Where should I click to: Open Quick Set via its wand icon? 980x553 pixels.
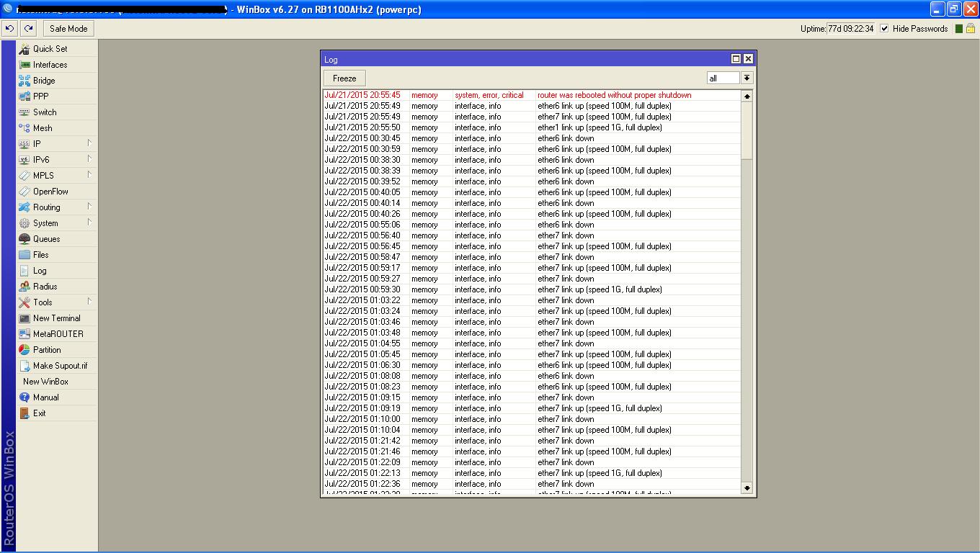coord(24,49)
